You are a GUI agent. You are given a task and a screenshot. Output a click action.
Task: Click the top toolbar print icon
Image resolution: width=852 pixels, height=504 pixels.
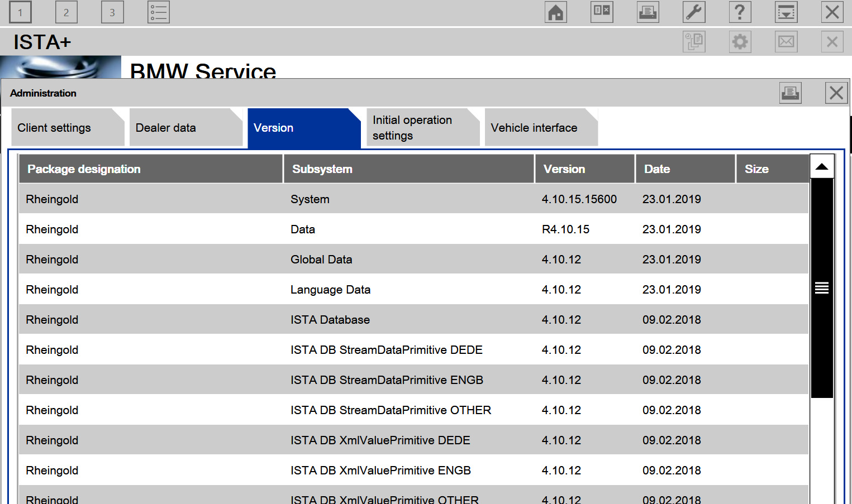[x=648, y=12]
